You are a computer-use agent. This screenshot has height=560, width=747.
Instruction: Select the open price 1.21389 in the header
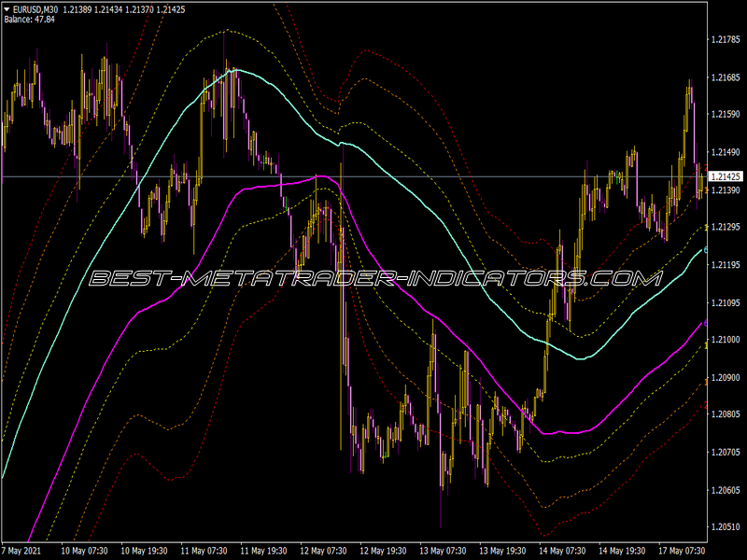click(78, 9)
